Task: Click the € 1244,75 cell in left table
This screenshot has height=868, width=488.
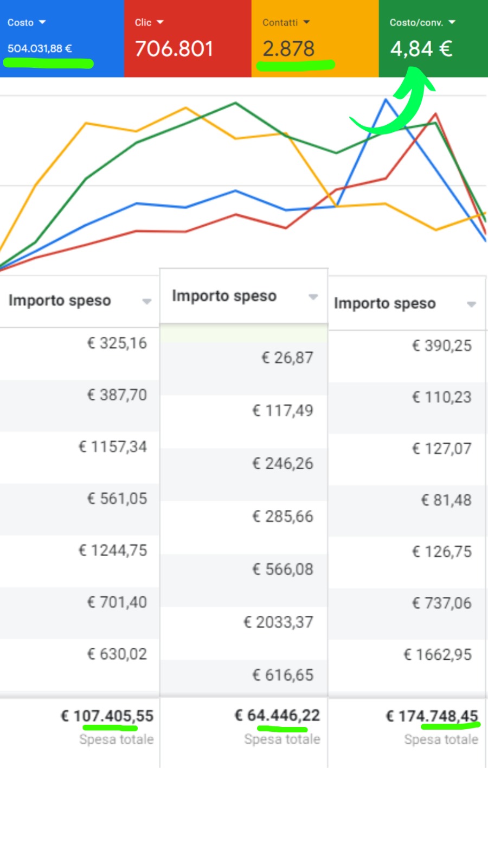Action: click(x=113, y=551)
